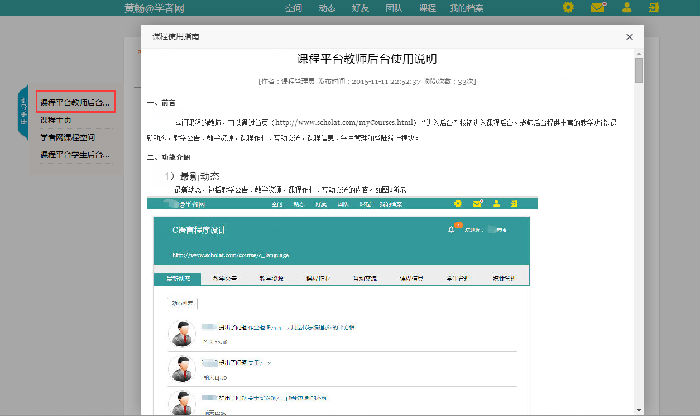Close the help dialog with the X
Image resolution: width=700 pixels, height=416 pixels.
pyautogui.click(x=629, y=37)
